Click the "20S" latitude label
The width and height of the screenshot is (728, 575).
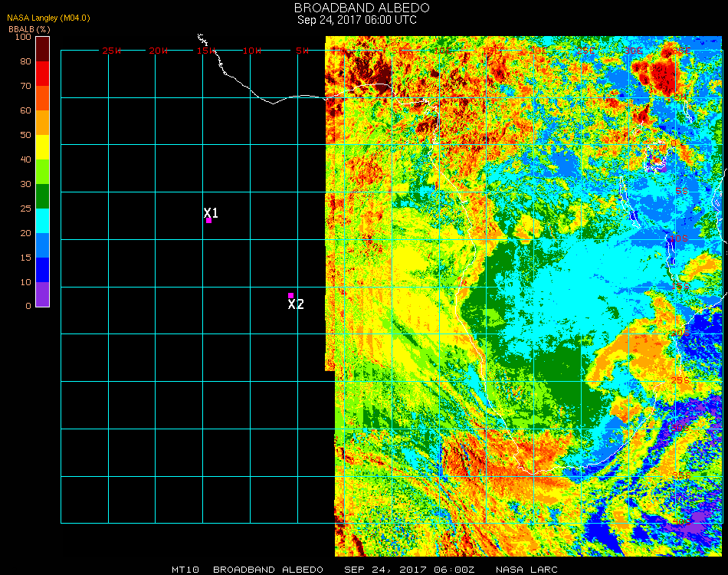click(x=680, y=333)
